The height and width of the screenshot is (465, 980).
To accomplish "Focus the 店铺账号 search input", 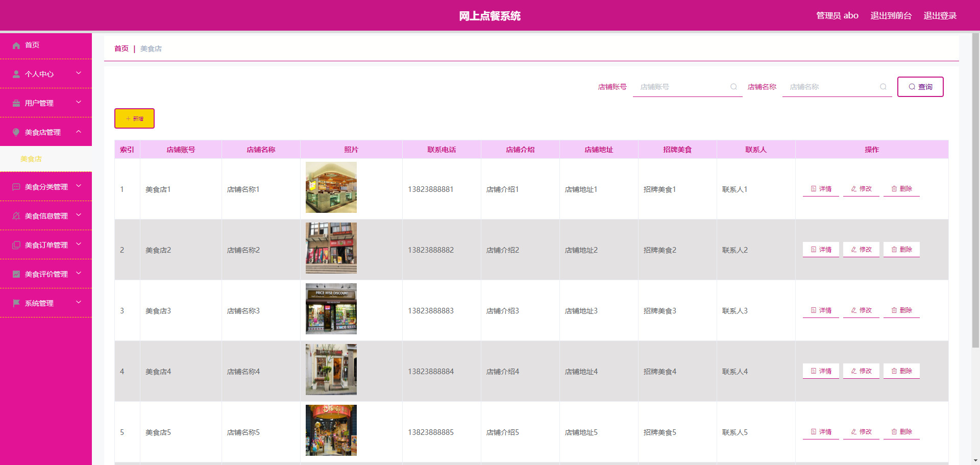I will [688, 87].
